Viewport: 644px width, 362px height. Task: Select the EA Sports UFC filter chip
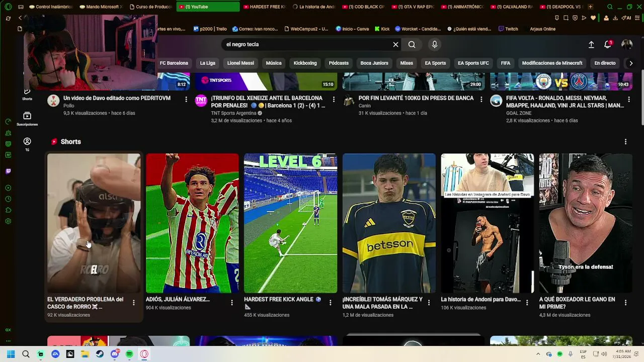473,63
